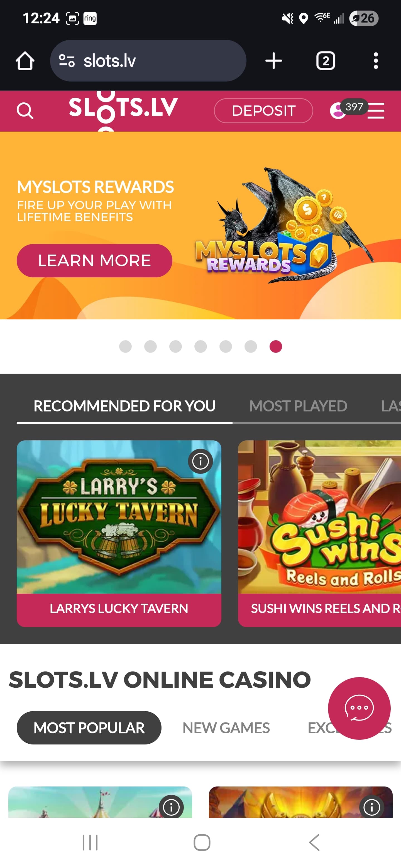The height and width of the screenshot is (868, 401).
Task: Click the LEARN MORE button
Action: click(94, 260)
